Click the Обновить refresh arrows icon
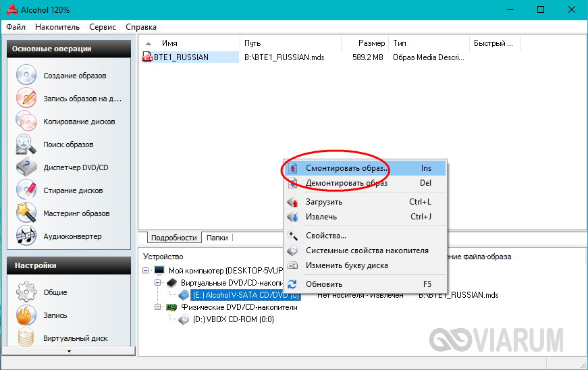This screenshot has width=588, height=370. pos(292,284)
